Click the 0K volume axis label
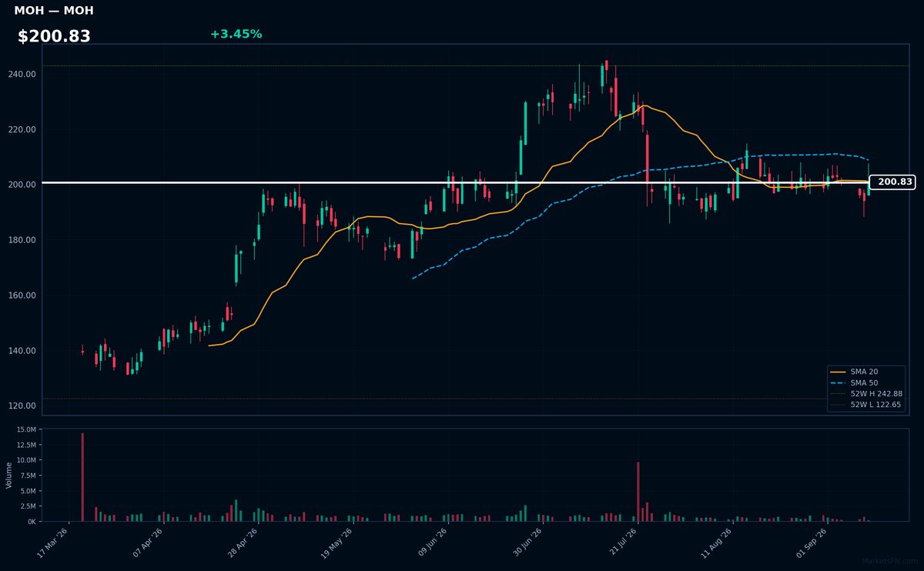 (x=31, y=522)
